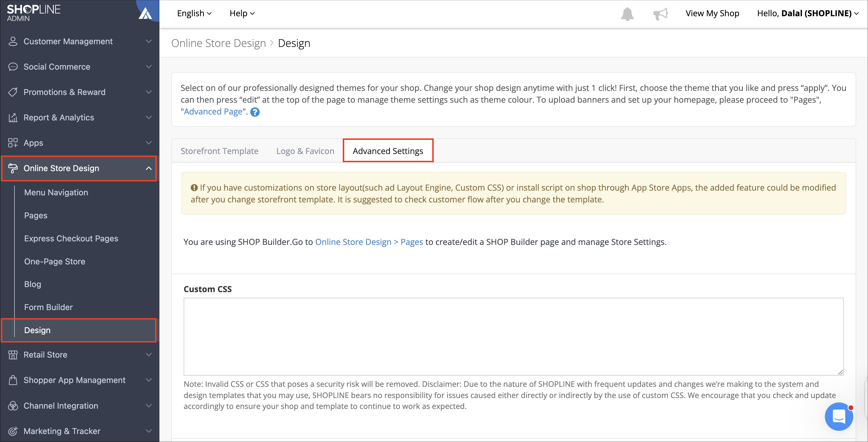Click the Customer Management person icon
Viewport: 868px width, 442px height.
point(13,41)
